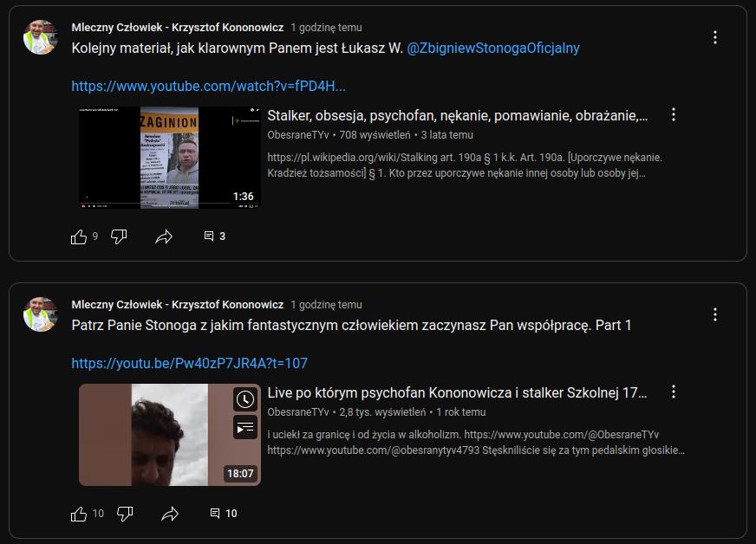This screenshot has width=756, height=544.
Task: Add the 18:07 video to Watch Later
Action: [x=245, y=399]
